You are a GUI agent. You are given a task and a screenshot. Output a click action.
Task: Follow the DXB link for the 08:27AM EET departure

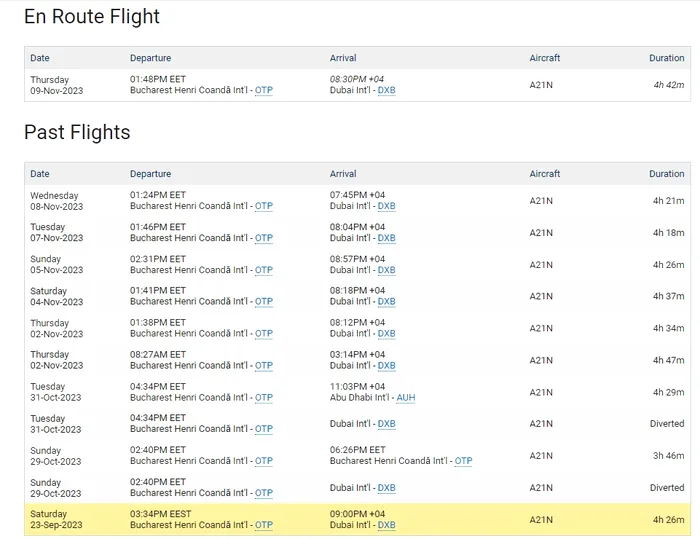coord(386,365)
